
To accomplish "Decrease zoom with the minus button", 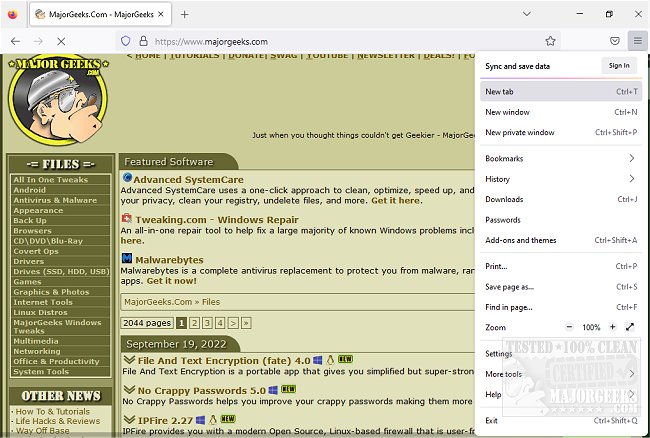I will click(x=569, y=327).
